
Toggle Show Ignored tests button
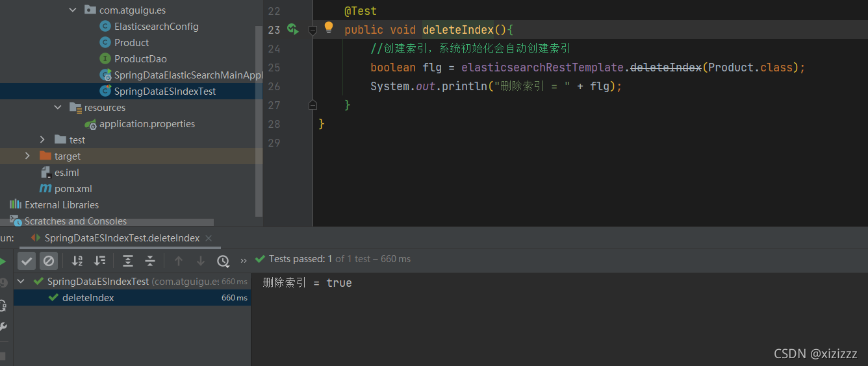click(x=49, y=261)
